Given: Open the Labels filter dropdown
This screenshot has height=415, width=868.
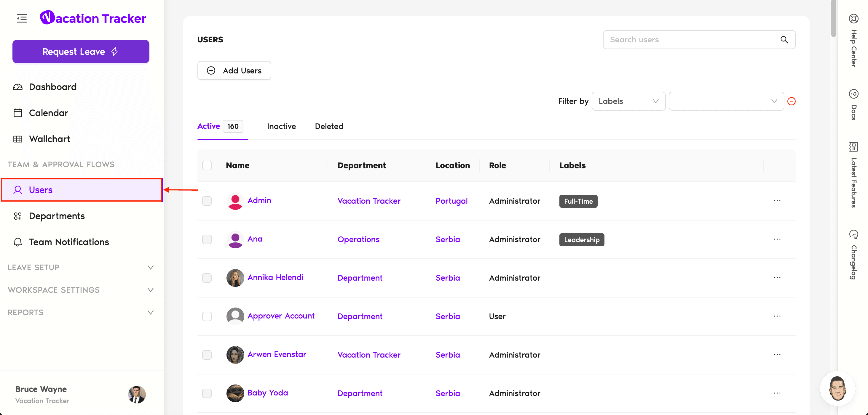Looking at the screenshot, I should tap(628, 101).
